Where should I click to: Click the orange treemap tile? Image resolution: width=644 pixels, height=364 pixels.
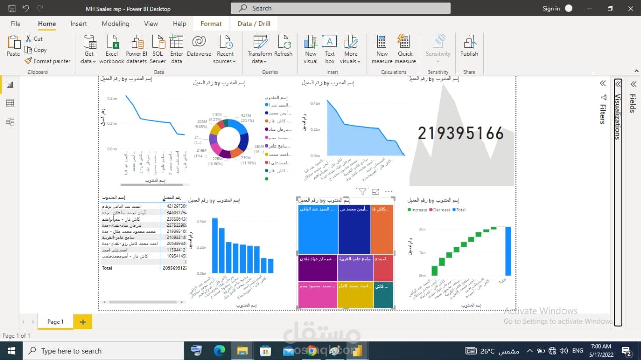tap(382, 229)
